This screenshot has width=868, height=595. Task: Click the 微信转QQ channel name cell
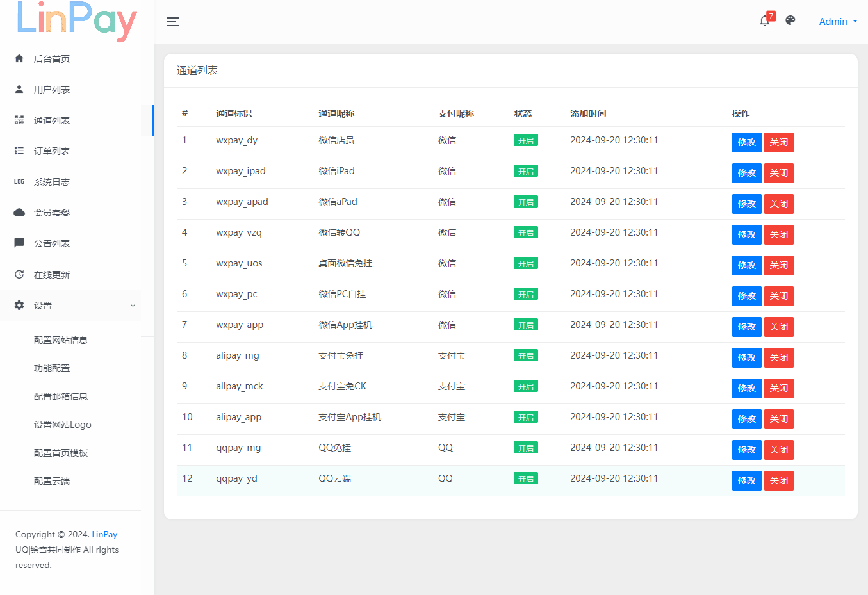tap(340, 232)
